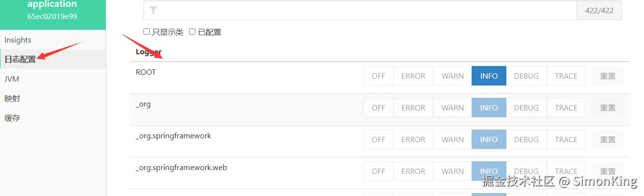Check the 已配置 checkbox

(192, 32)
